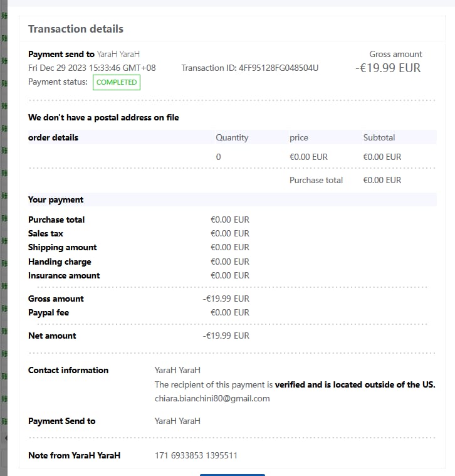Click the Net amount -€19.99 EUR value

pos(226,336)
